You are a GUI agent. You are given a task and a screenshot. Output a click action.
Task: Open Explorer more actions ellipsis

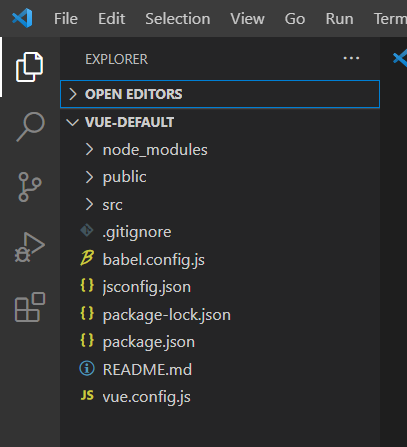point(351,58)
